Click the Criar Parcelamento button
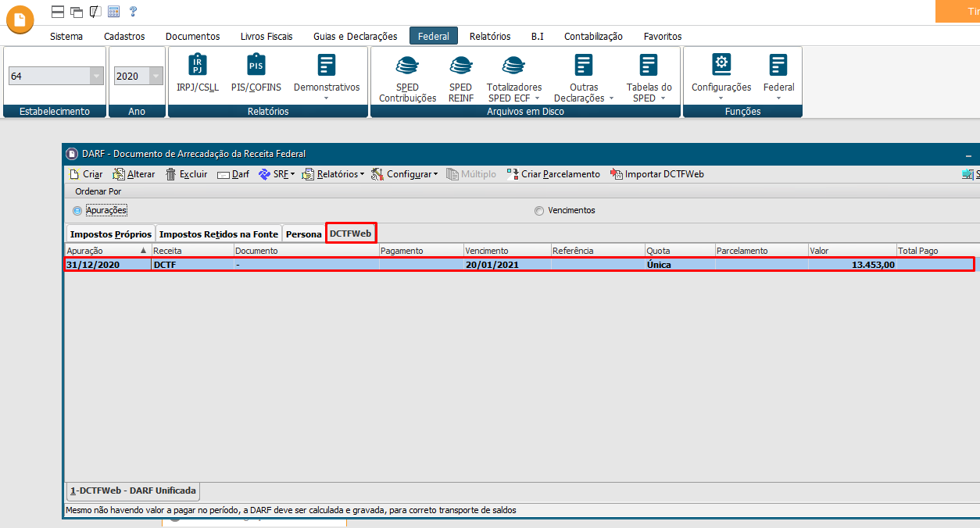The width and height of the screenshot is (980, 528). 553,174
